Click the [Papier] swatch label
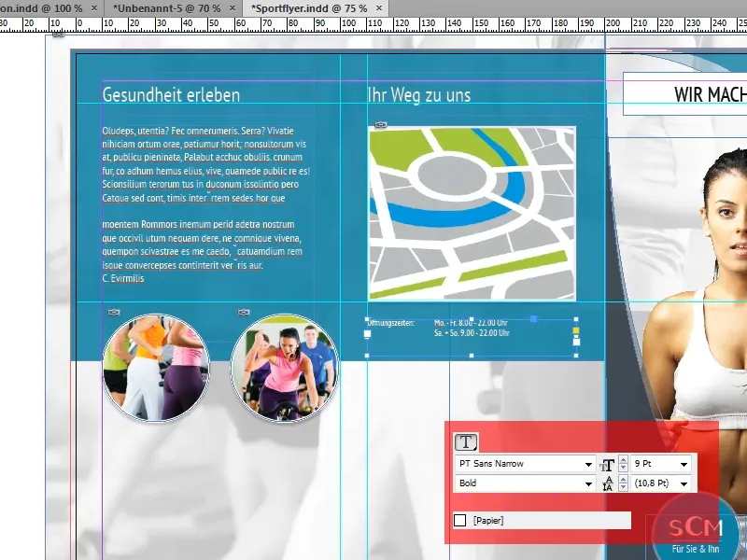 (x=488, y=521)
